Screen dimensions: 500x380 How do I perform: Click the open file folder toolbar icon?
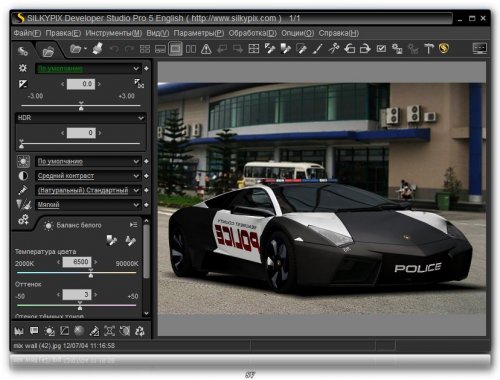[76, 49]
